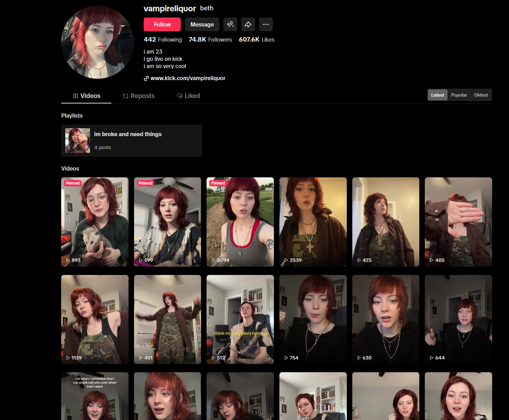Viewport: 509px width, 420px height.
Task: Open the www.kick.com/vampireliquor link
Action: pos(188,78)
